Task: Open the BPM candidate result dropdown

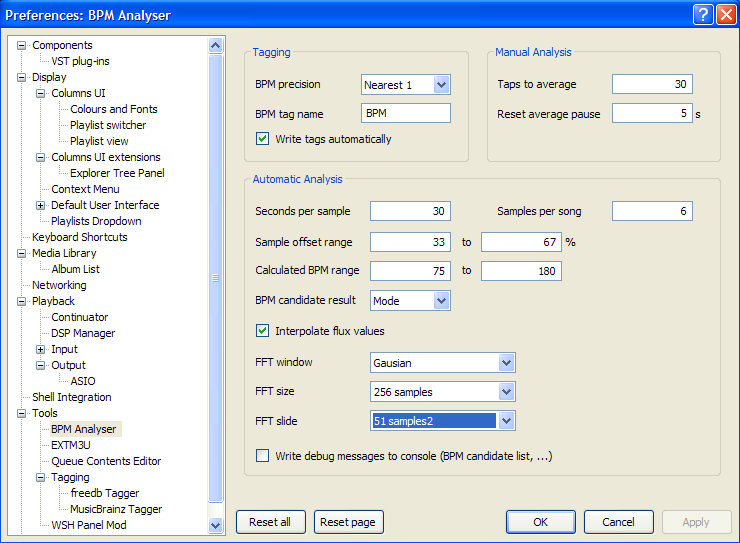Action: (441, 300)
